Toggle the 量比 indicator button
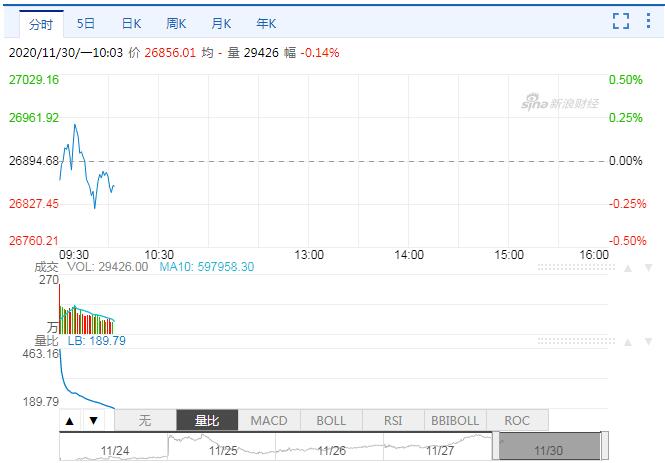Viewport: 665px width, 463px height. click(207, 421)
